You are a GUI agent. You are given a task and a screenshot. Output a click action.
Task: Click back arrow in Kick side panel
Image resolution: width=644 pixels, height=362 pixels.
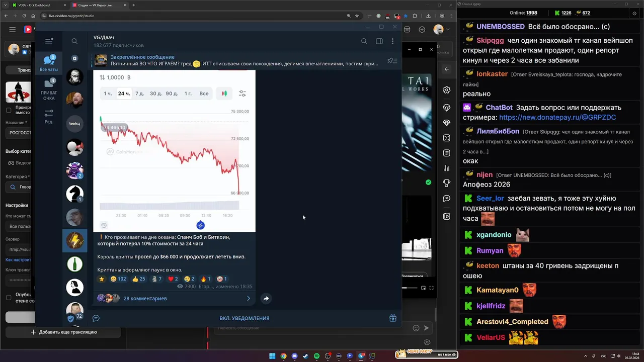click(446, 69)
